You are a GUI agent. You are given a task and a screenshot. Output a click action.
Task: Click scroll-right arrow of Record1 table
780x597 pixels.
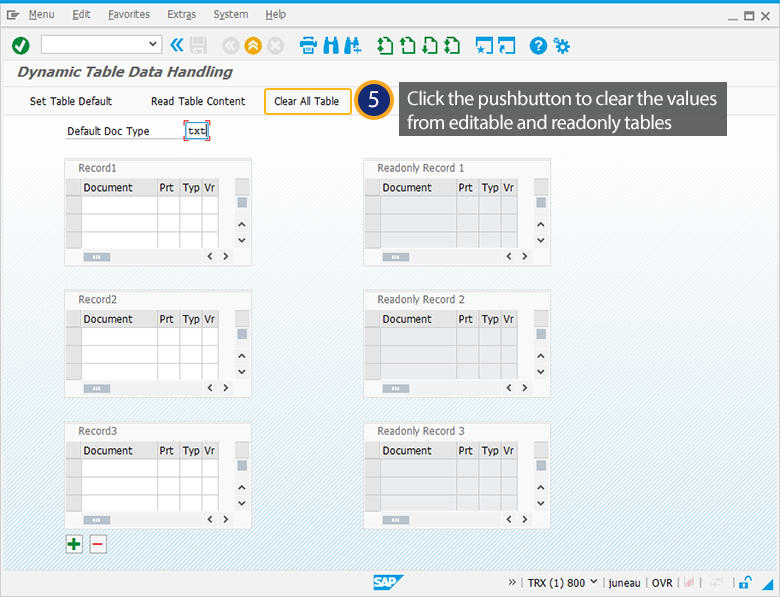coord(225,257)
